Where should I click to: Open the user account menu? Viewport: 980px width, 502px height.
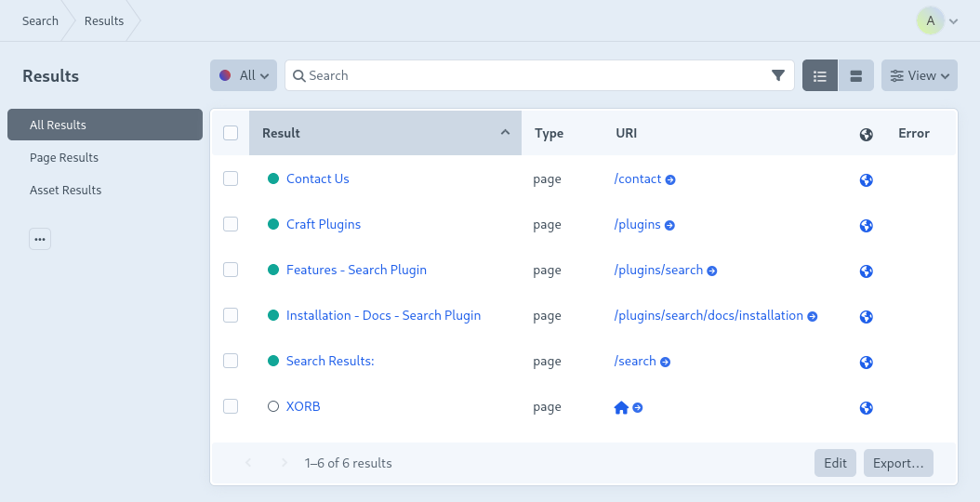pyautogui.click(x=936, y=20)
